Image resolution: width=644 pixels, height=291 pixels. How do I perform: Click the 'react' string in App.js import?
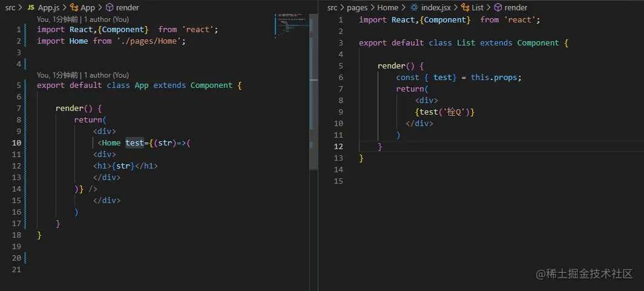pos(197,29)
